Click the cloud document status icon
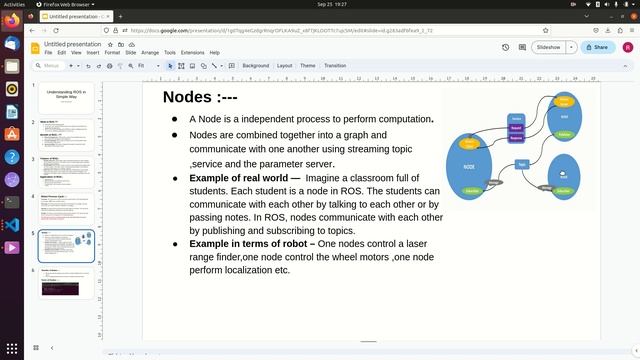Viewport: 640px width, 360px height. click(131, 44)
